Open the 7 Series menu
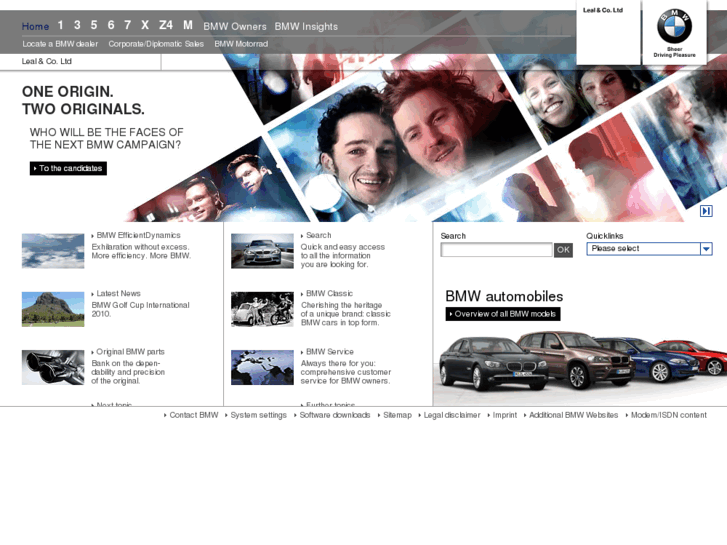This screenshot has width=727, height=545. pos(128,25)
